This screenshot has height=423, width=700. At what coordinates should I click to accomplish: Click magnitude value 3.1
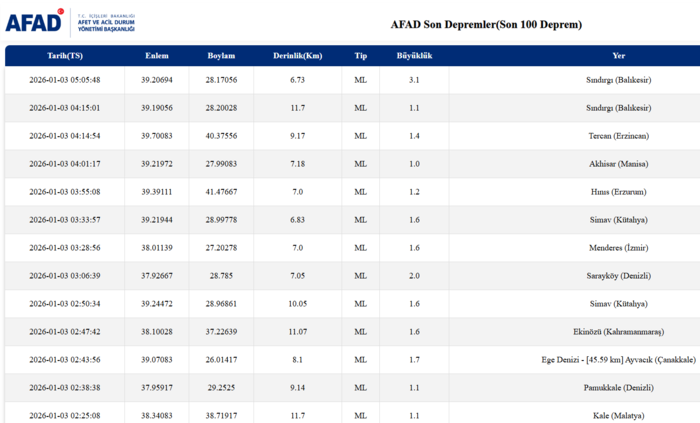414,80
